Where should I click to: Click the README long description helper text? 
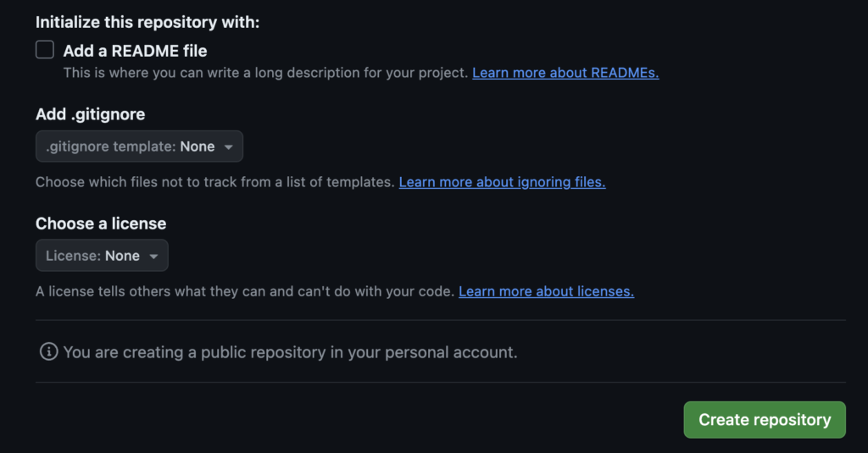coord(265,73)
